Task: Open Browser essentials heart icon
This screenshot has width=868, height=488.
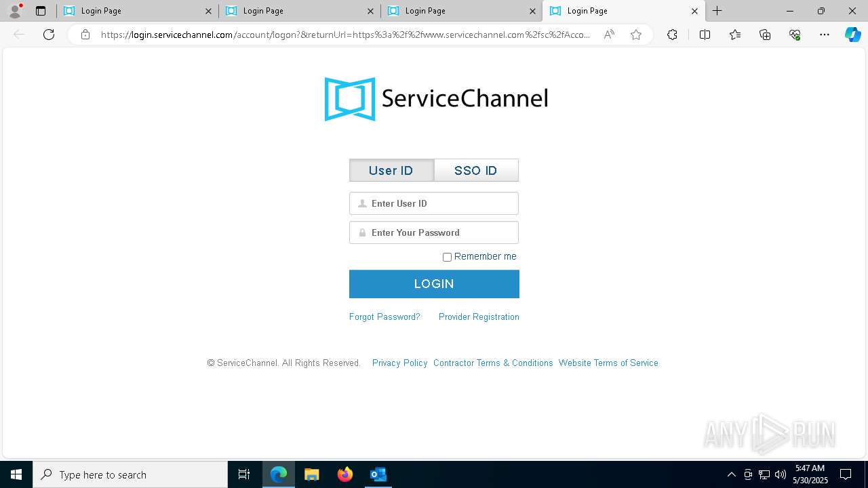Action: click(795, 35)
